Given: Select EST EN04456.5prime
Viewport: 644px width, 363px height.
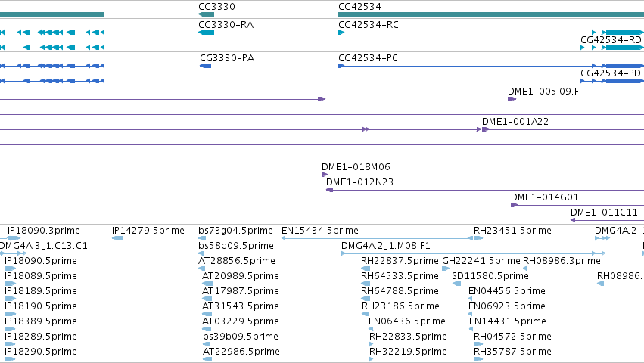Looking at the screenshot, I should click(507, 291).
